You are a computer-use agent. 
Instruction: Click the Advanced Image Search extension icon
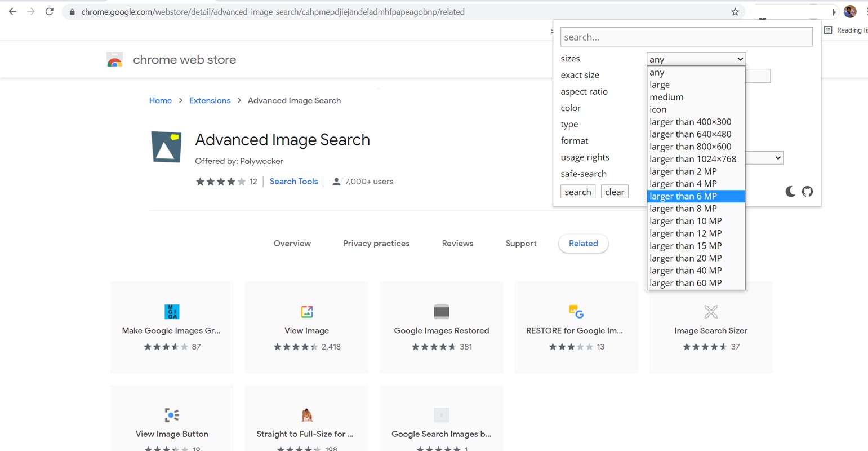(x=166, y=147)
